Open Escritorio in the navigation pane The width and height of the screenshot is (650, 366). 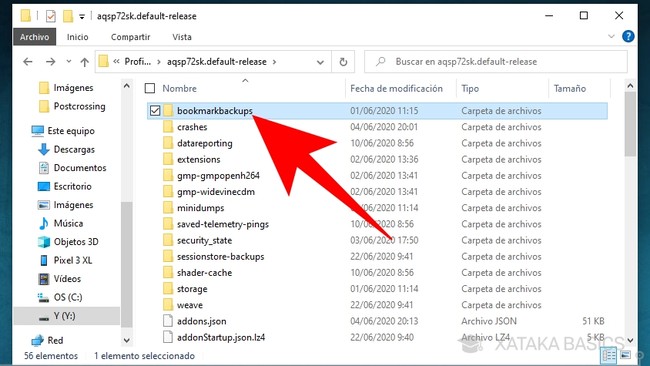[73, 187]
